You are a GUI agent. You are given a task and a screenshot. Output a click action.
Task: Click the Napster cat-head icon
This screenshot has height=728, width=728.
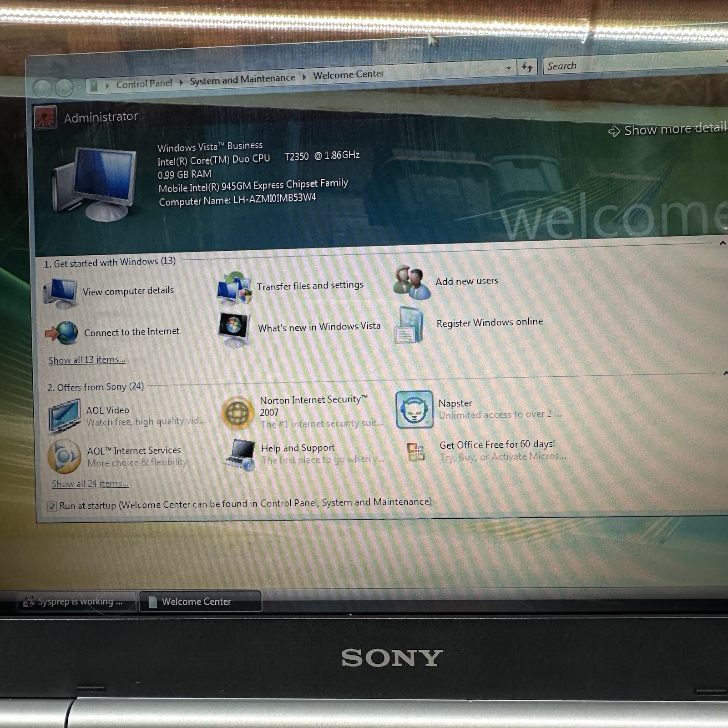tap(414, 409)
